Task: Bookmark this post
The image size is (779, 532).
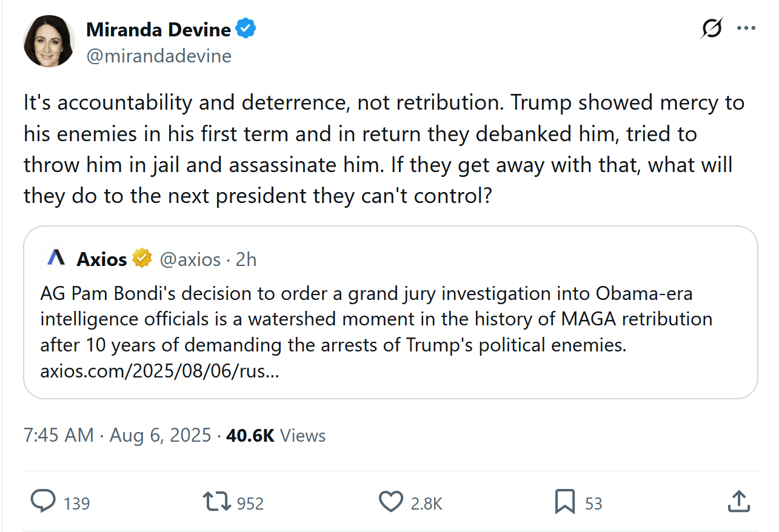Action: click(564, 502)
